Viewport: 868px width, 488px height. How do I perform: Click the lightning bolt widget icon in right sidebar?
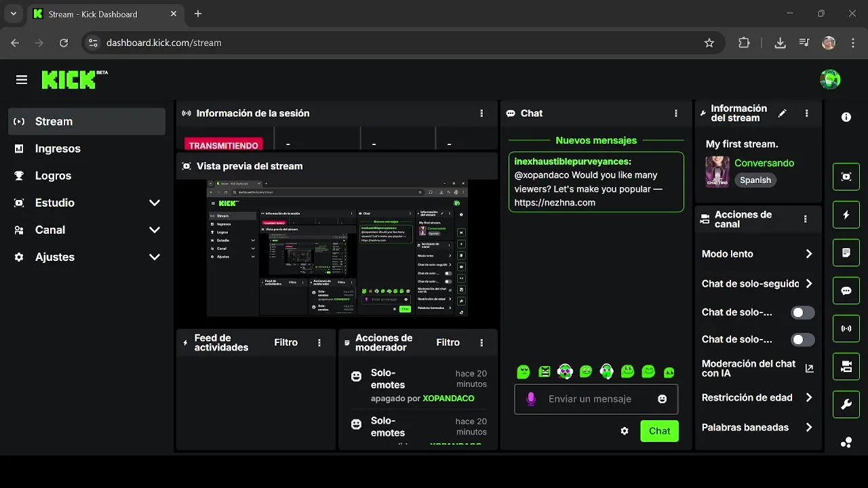coord(846,215)
